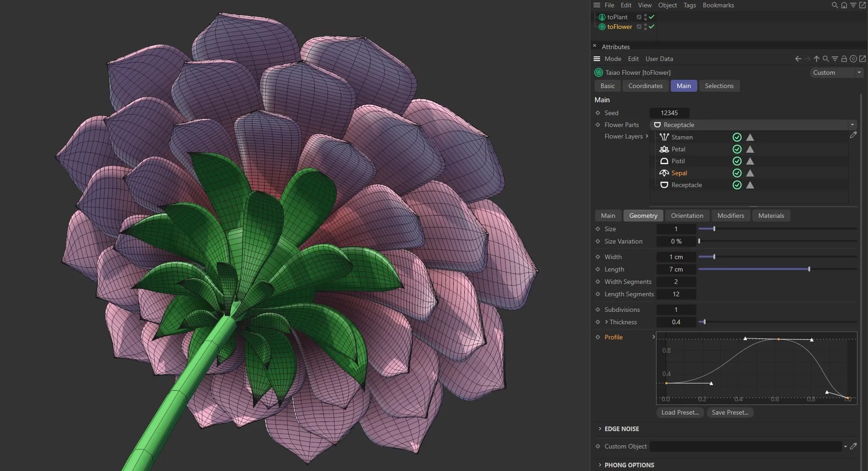This screenshot has width=868, height=471.
Task: Click the Seed value field
Action: [669, 113]
